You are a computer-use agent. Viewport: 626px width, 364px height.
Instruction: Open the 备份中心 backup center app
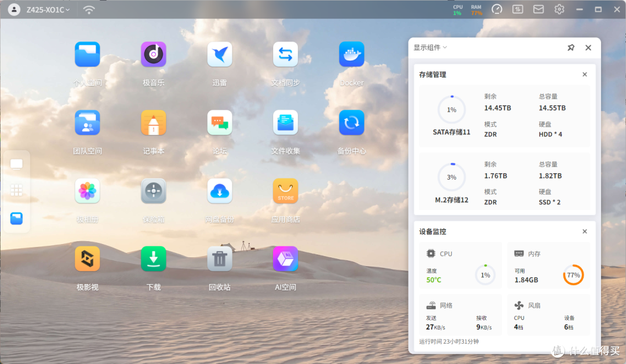click(352, 122)
